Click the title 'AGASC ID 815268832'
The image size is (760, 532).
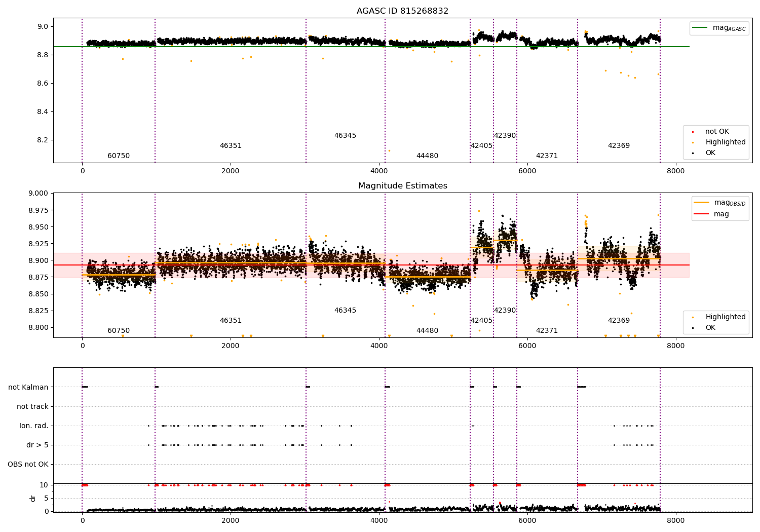point(402,11)
